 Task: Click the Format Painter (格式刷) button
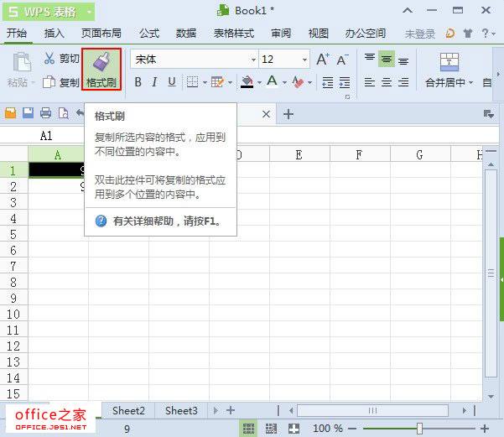pos(101,70)
